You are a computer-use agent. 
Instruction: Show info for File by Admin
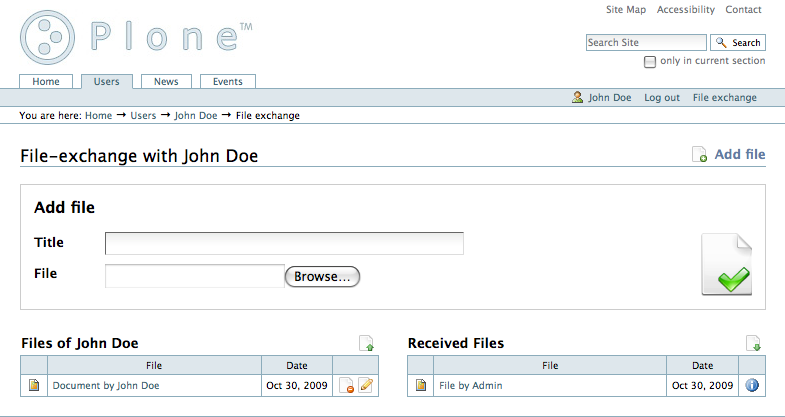[x=753, y=386]
